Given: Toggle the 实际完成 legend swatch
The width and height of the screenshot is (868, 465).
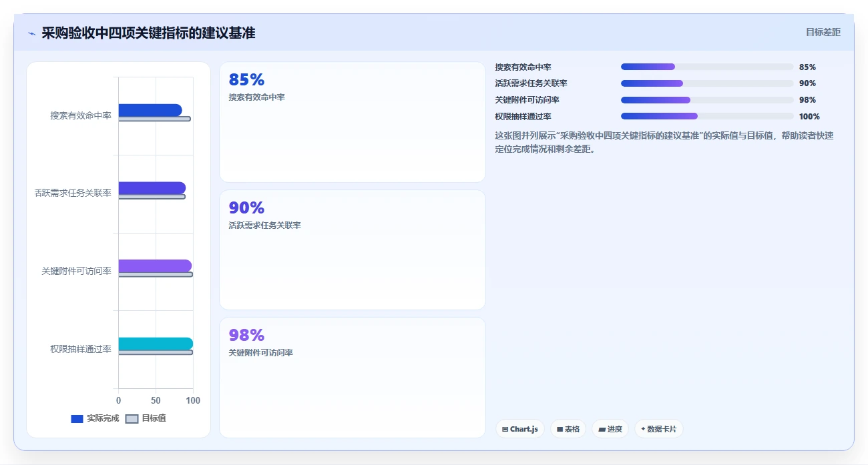Looking at the screenshot, I should (x=77, y=419).
